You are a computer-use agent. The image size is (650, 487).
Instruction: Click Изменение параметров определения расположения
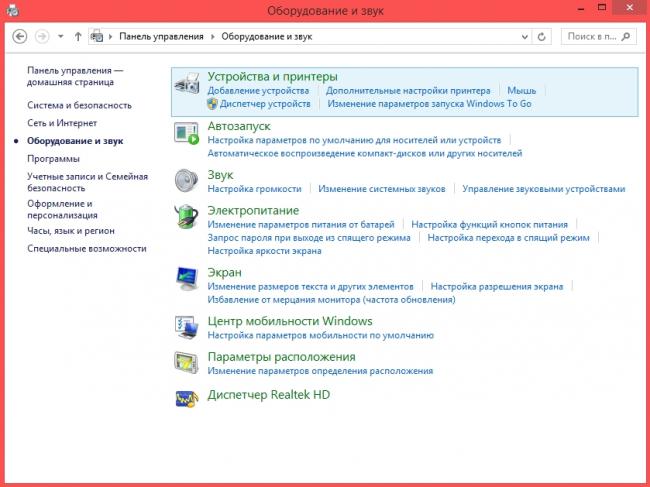point(320,371)
